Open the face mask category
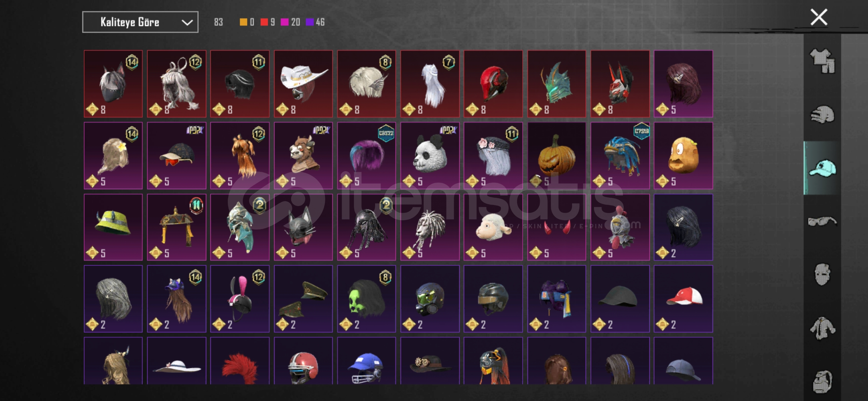Viewport: 868px width, 401px height. tap(822, 274)
